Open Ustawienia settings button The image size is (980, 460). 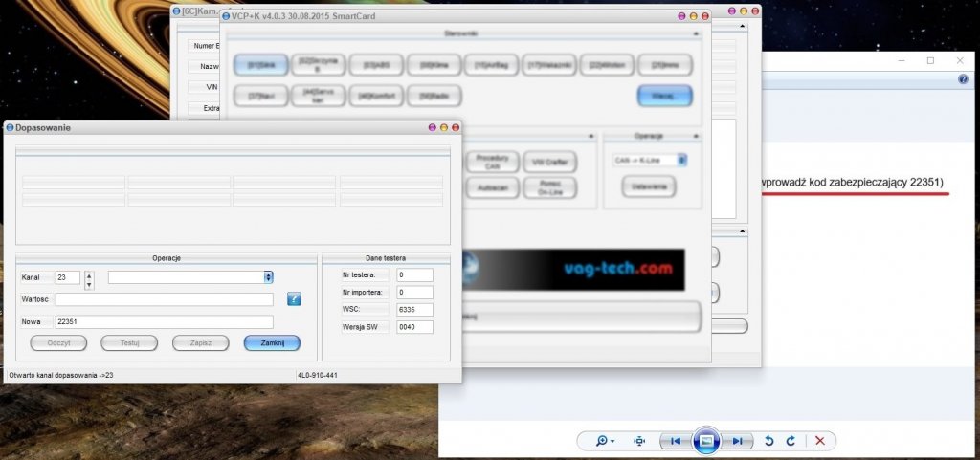[648, 186]
